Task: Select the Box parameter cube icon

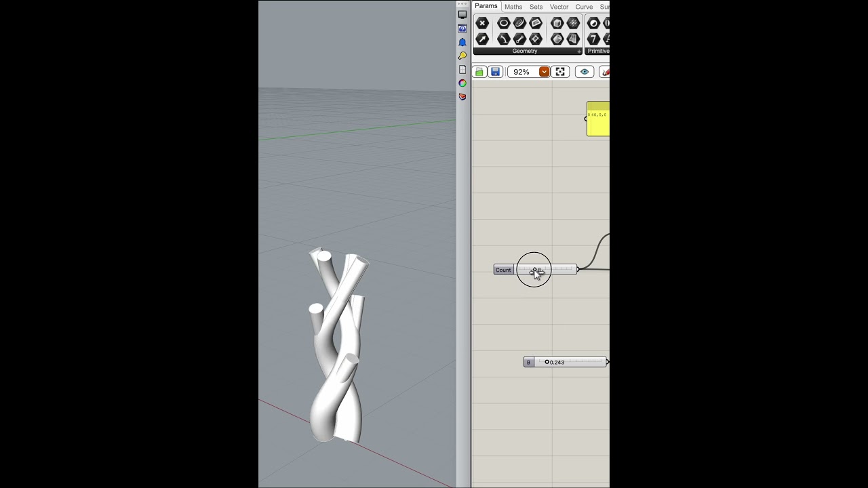Action: coord(557,23)
